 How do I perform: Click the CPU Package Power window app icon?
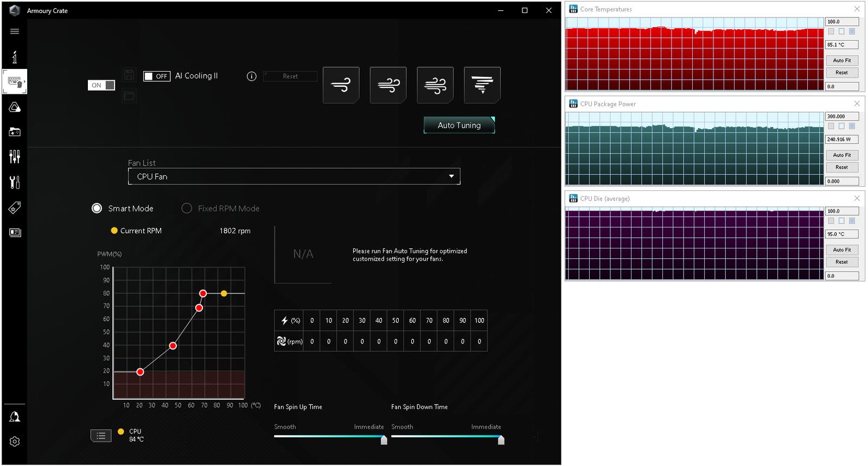[573, 104]
